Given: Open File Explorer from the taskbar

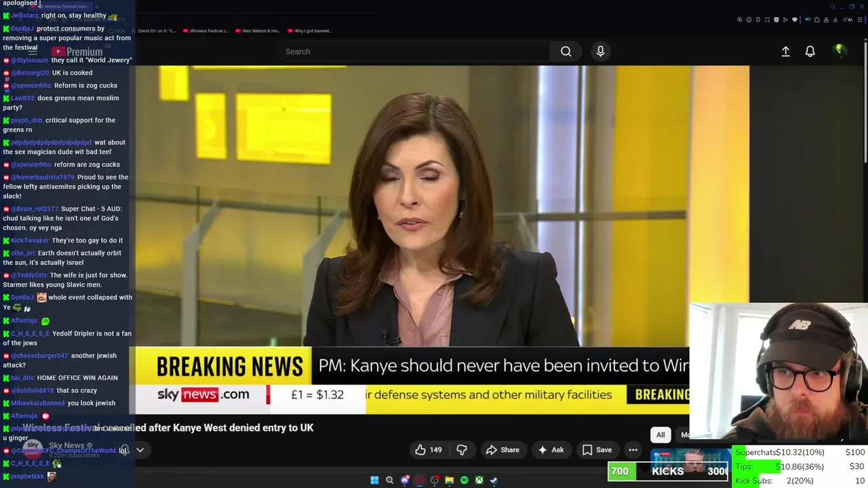Looking at the screenshot, I should tap(449, 480).
